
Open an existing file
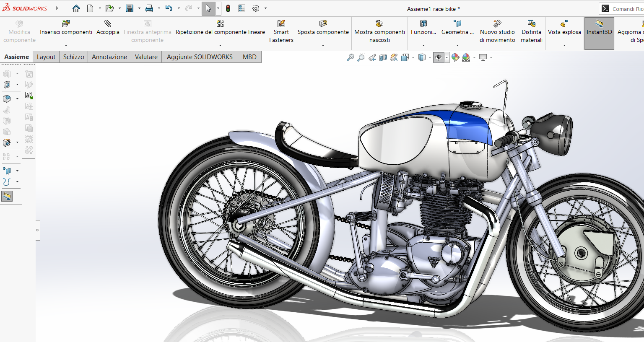tap(109, 8)
